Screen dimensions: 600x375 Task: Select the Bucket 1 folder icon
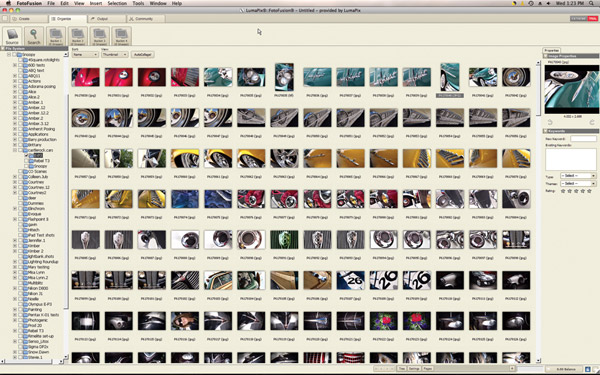56,36
